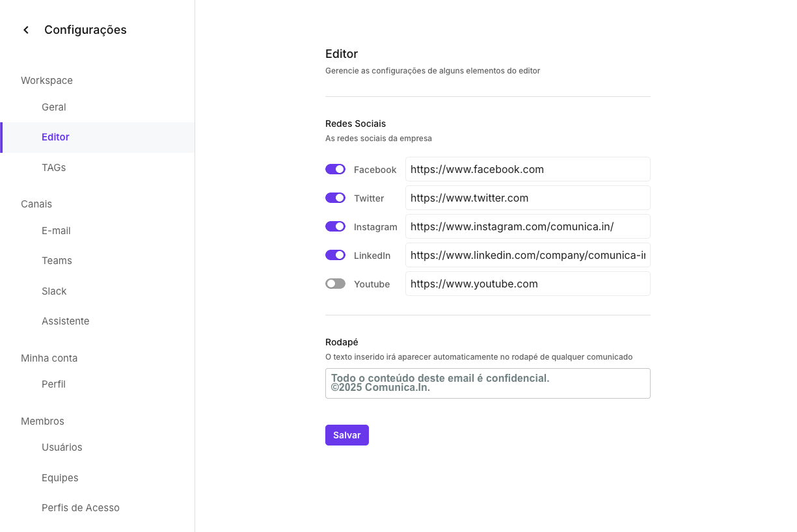This screenshot has width=797, height=532.
Task: Click the Youtube URL input field
Action: click(x=528, y=284)
